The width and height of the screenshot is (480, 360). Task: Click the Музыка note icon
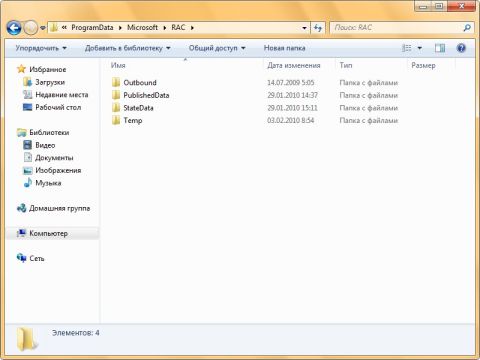[27, 183]
